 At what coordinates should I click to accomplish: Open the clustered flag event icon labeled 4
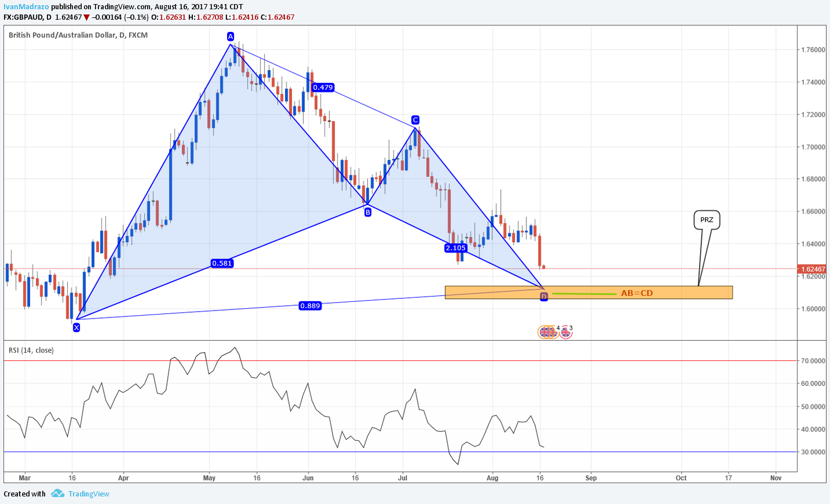click(x=548, y=332)
